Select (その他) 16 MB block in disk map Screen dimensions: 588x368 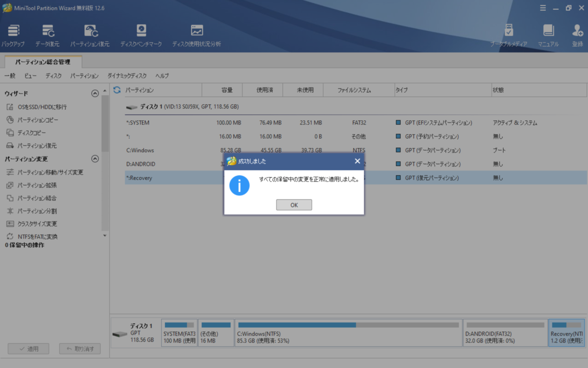pyautogui.click(x=216, y=333)
